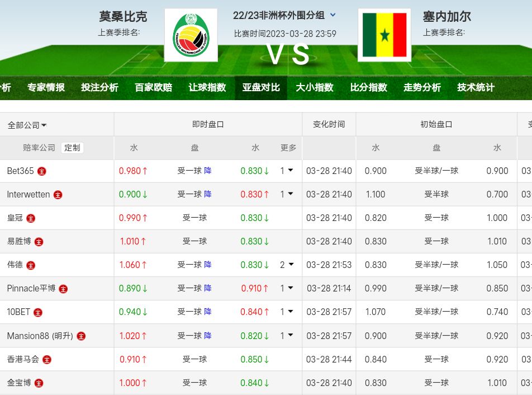Click the red 主 icon beside 10BET

point(38,312)
